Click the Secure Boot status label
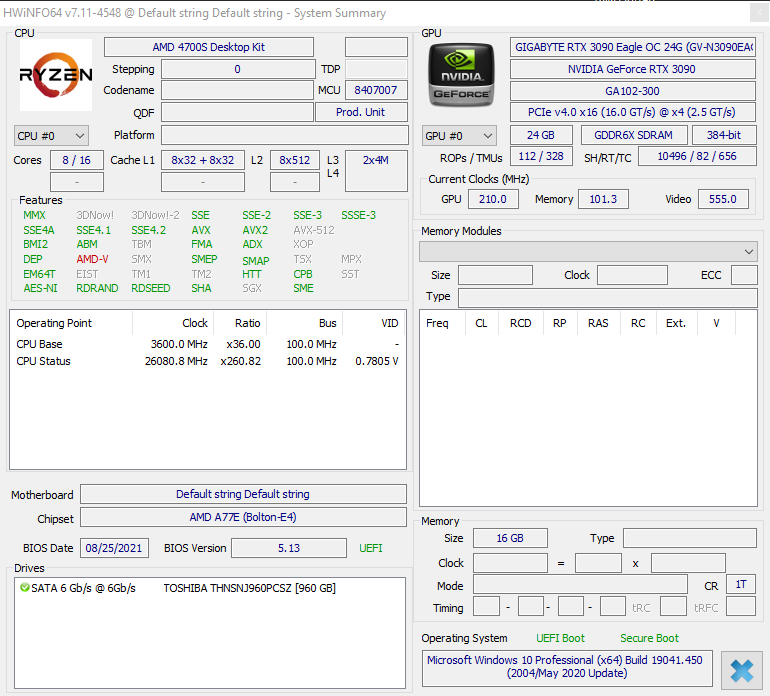This screenshot has height=696, width=770. [x=649, y=638]
